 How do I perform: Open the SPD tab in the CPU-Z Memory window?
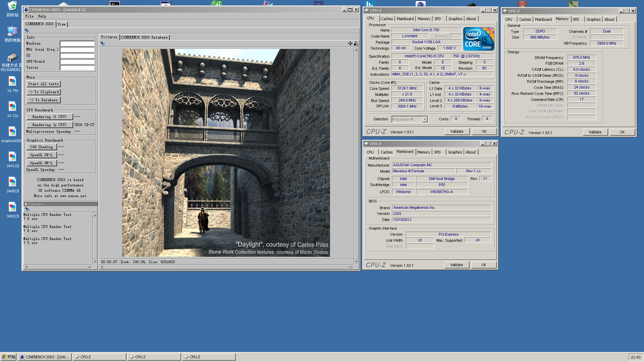(x=576, y=19)
